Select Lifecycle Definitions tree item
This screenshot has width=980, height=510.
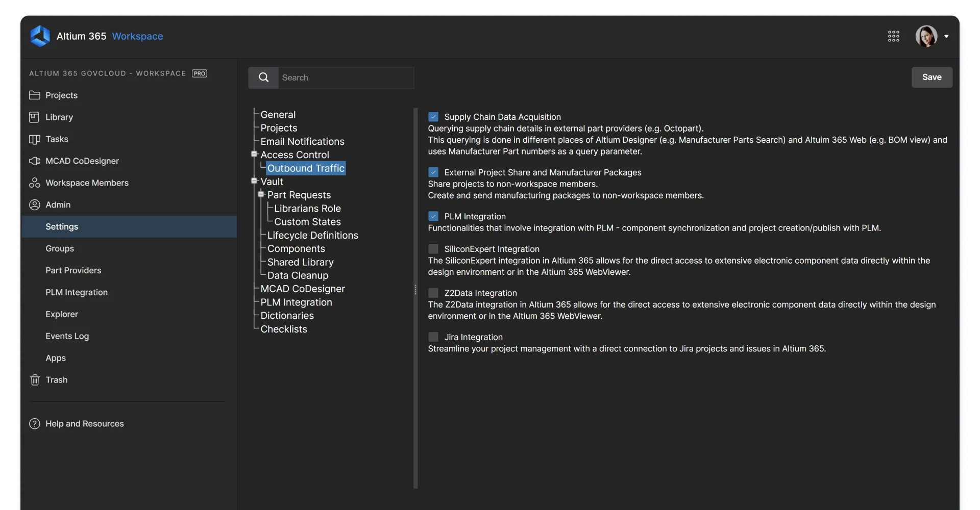tap(312, 235)
